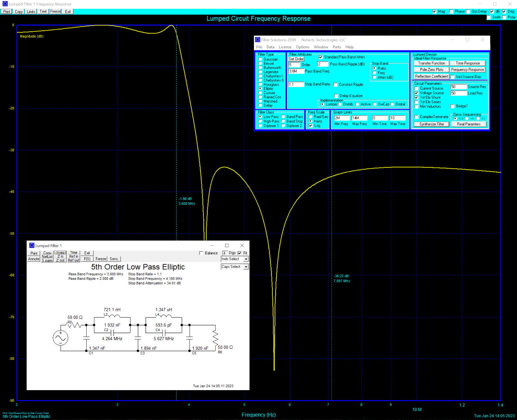The image size is (517, 420).
Task: Open the Inds Select dropdown
Action: pos(246,259)
